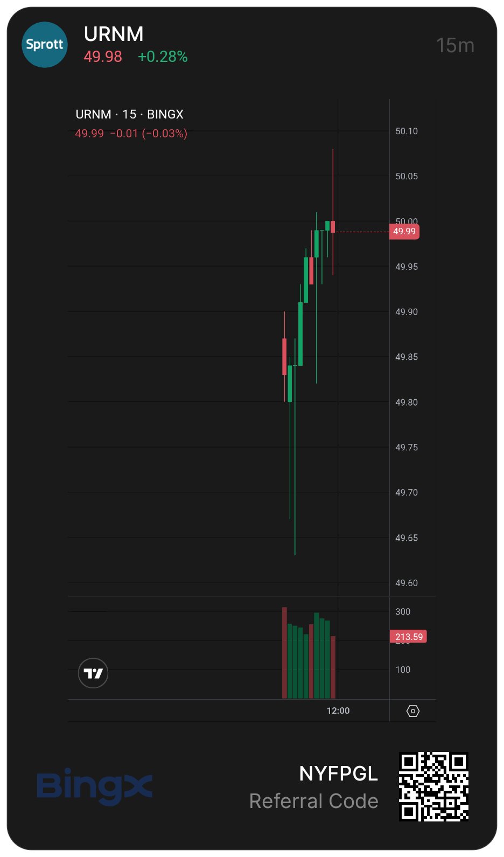The height and width of the screenshot is (857, 504).
Task: Click the 49.98 header price
Action: pos(103,57)
